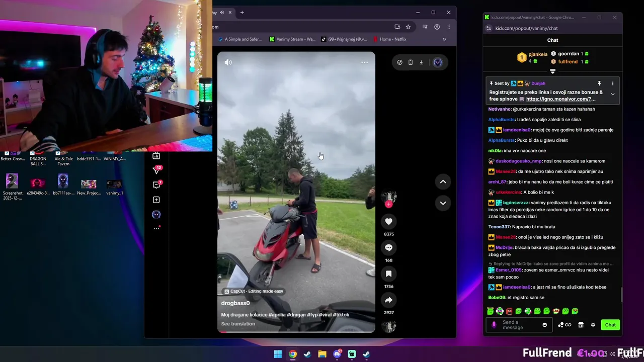Expand hidden bookmarks double chevron
The width and height of the screenshot is (644, 362).
tap(444, 39)
